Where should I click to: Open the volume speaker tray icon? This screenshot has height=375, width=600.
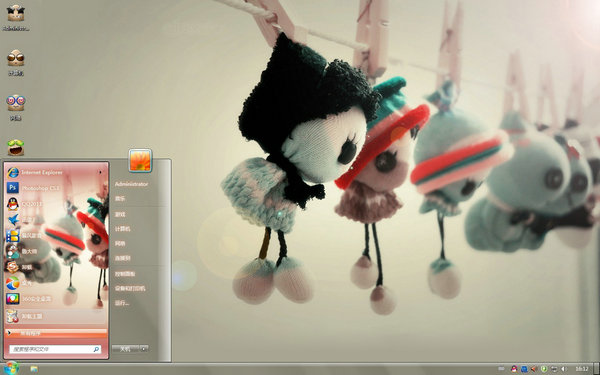pos(564,369)
